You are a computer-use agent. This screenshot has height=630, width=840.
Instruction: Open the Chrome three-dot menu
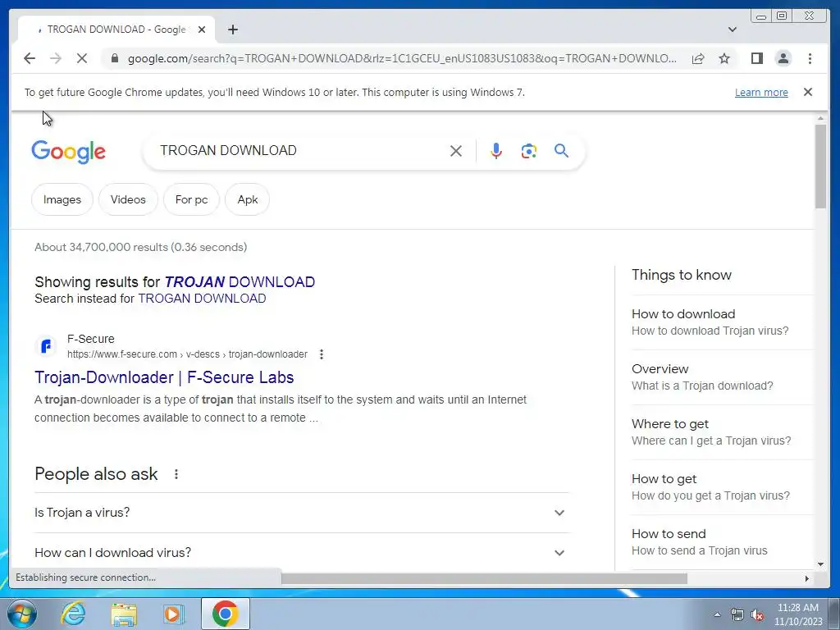810,58
